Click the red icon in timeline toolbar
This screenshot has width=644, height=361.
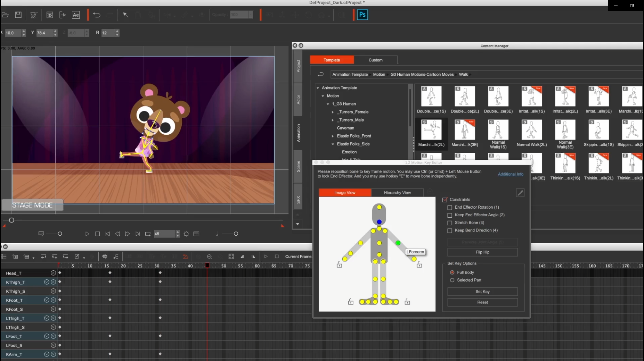(x=185, y=257)
